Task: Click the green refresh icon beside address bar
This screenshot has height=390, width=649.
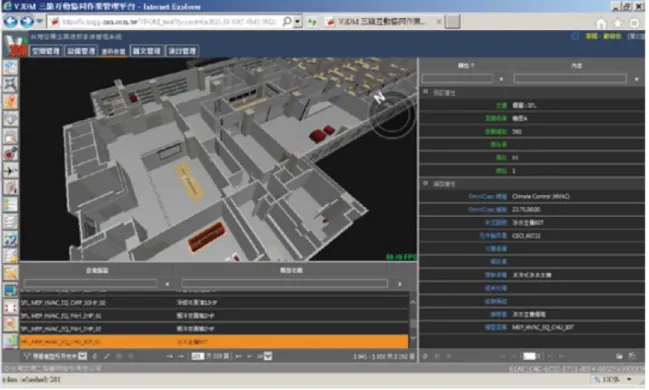Action: tap(312, 22)
